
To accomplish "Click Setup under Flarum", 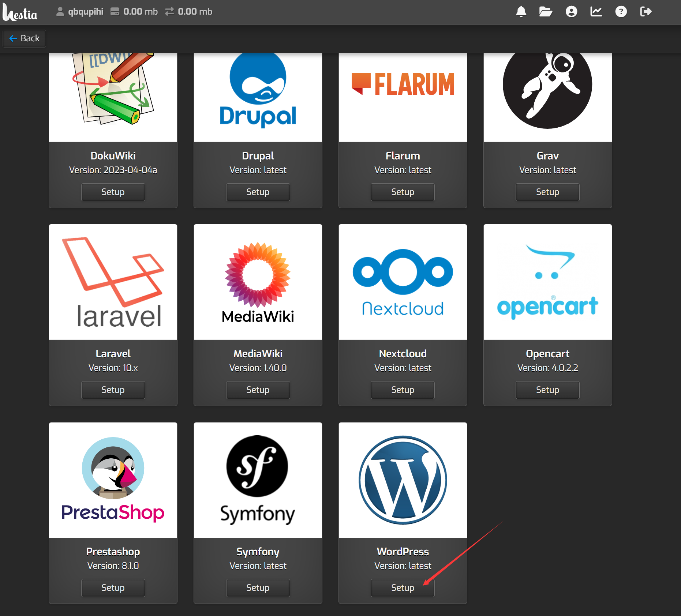I will tap(403, 192).
